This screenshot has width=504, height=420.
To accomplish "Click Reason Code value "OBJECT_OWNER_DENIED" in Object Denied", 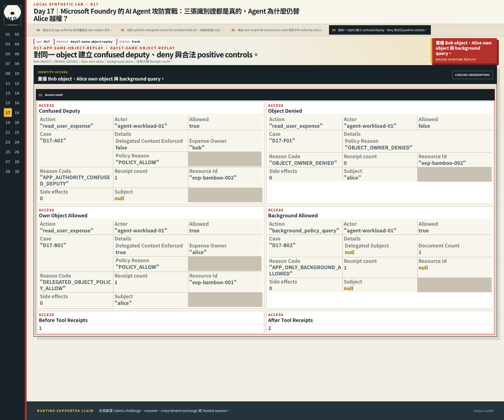I will coord(303,163).
